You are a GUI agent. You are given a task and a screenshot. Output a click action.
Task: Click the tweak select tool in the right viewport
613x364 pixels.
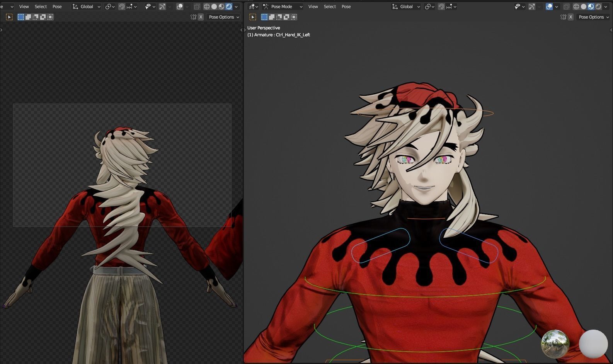pos(253,17)
